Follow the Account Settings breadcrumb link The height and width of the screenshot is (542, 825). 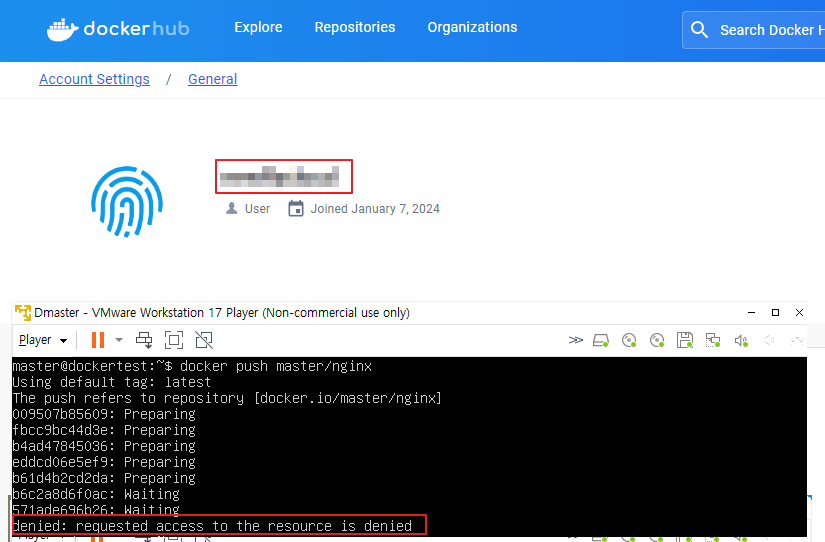[94, 79]
